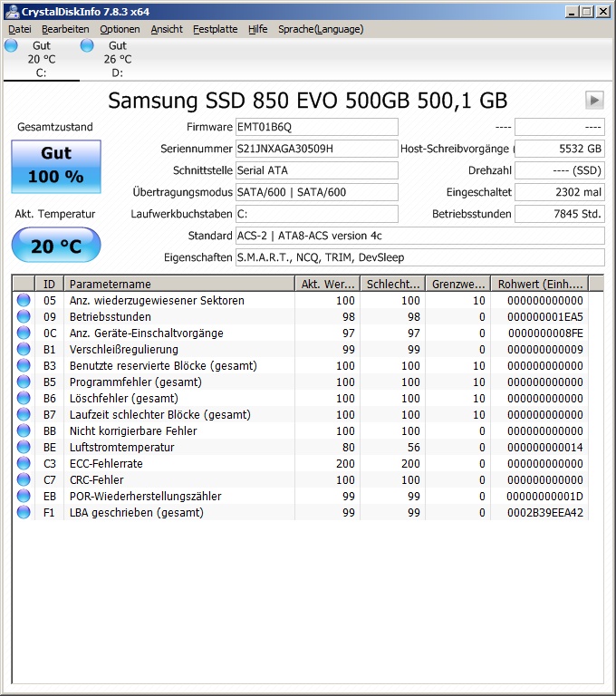
Task: Select the Luftstromtemperatur parameter name
Action: [121, 448]
